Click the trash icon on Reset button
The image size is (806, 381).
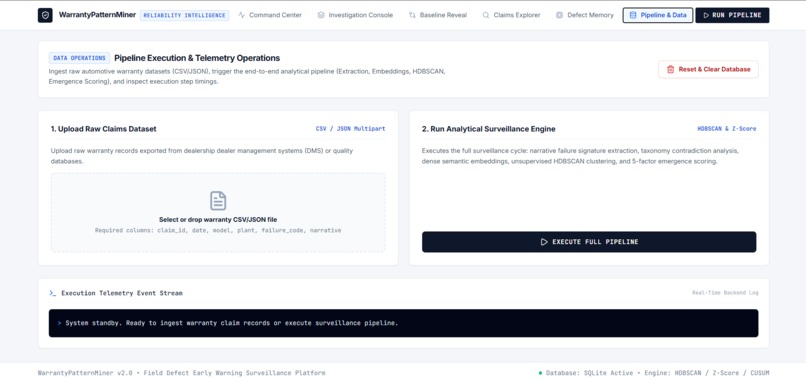[670, 69]
